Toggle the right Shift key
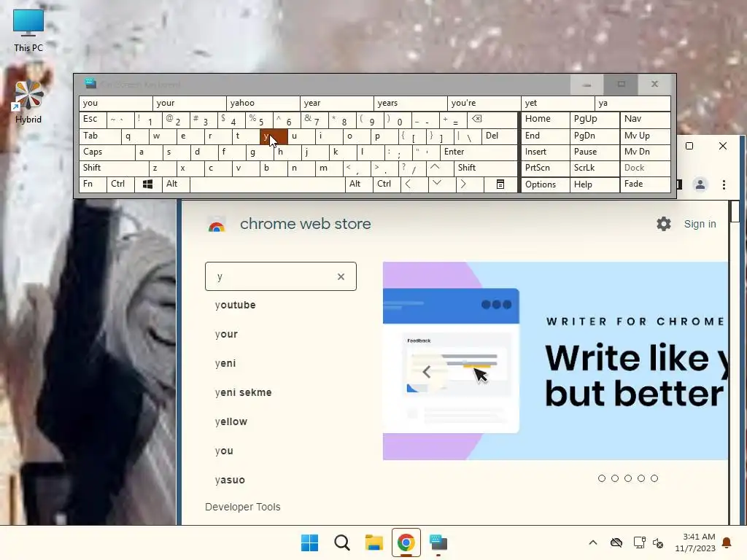The height and width of the screenshot is (560, 747). click(485, 168)
